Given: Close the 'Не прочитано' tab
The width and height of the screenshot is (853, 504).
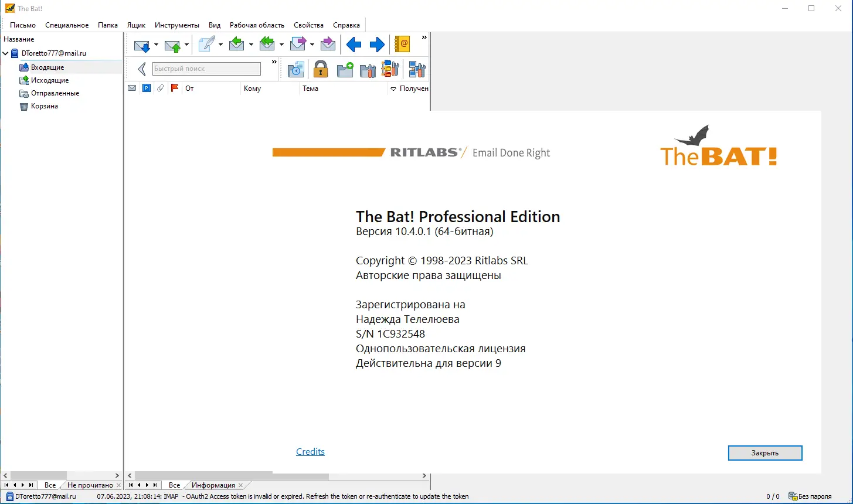Looking at the screenshot, I should pyautogui.click(x=118, y=486).
